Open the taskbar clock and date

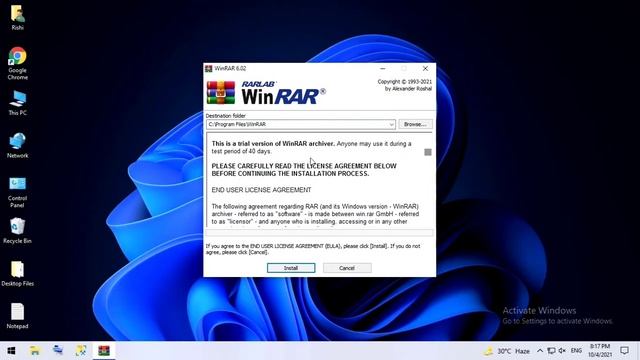[x=600, y=351]
